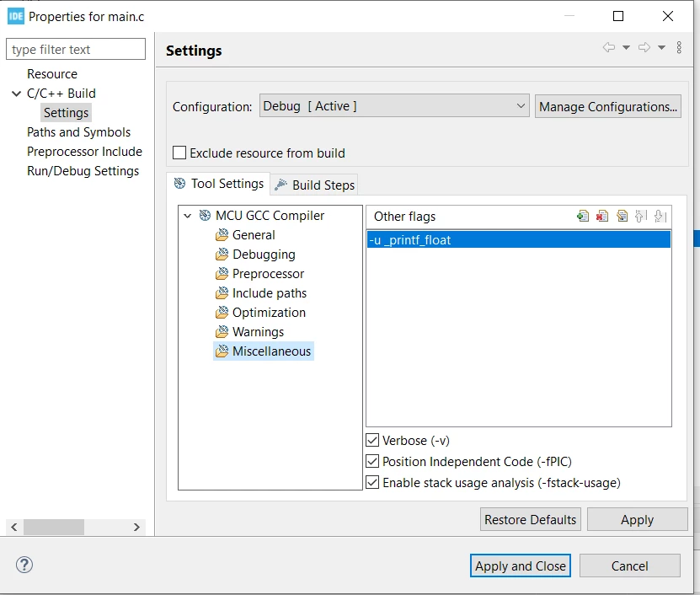Image resolution: width=700 pixels, height=595 pixels.
Task: Select General compiler settings
Action: (x=254, y=235)
